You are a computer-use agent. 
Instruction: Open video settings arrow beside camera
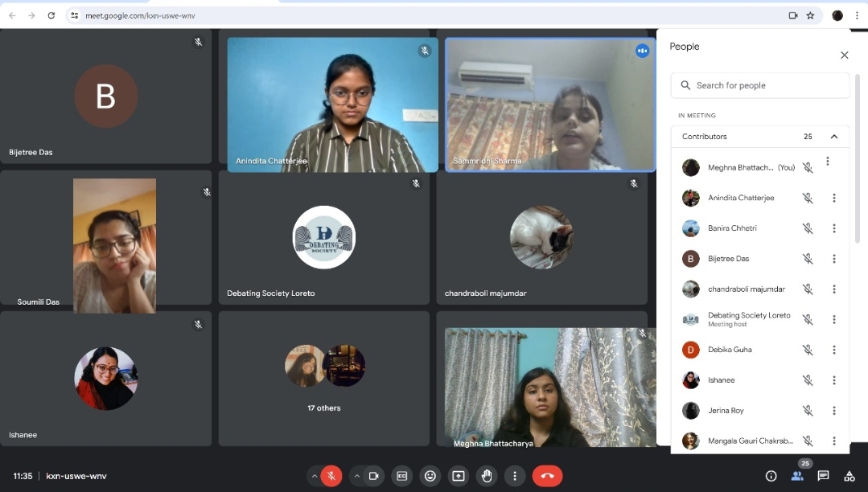pyautogui.click(x=356, y=476)
